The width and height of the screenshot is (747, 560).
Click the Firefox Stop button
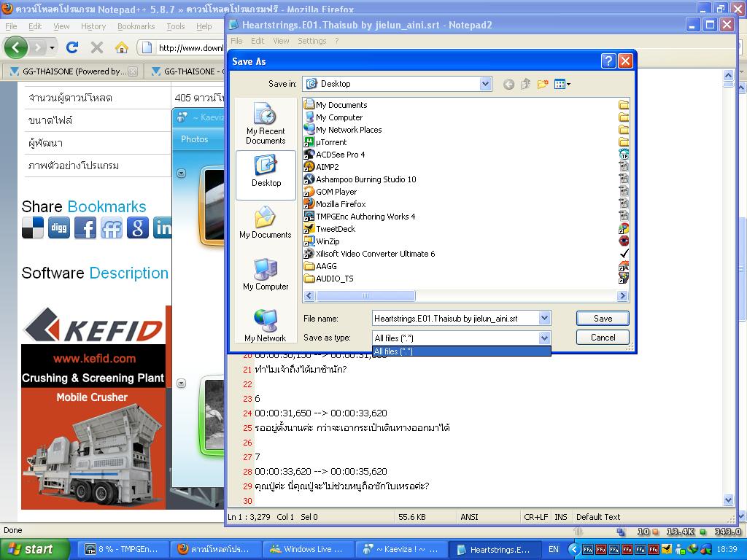point(97,47)
